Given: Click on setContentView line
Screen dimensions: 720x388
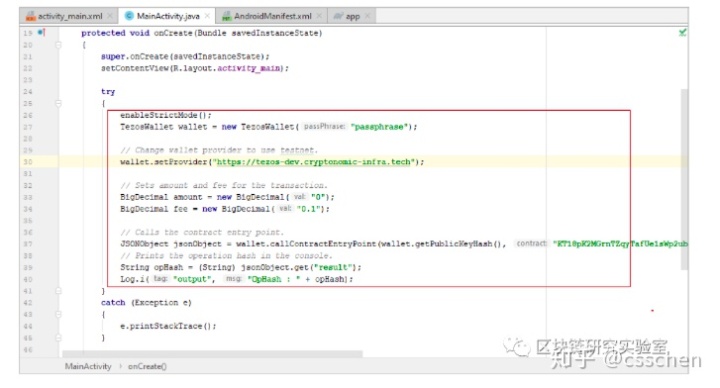Looking at the screenshot, I should click(195, 68).
